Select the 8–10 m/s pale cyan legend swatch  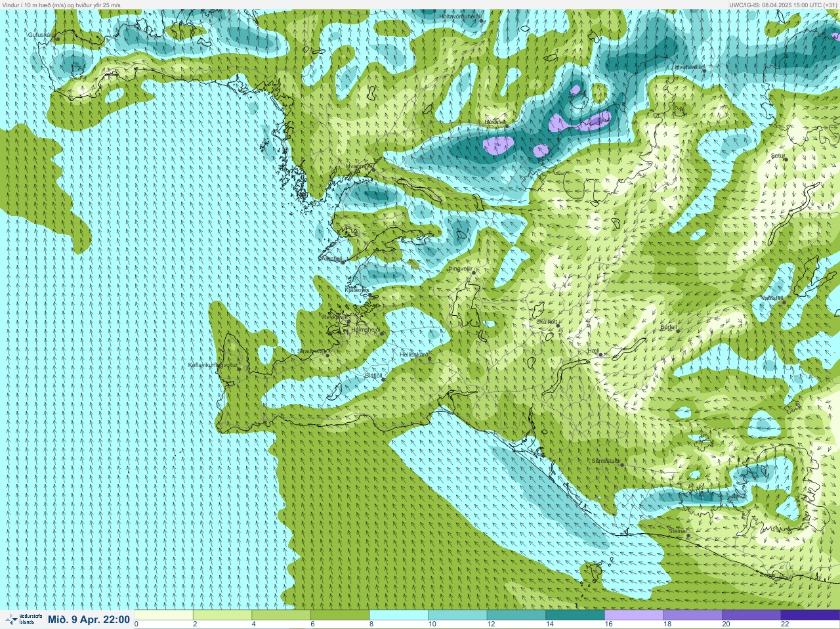tap(399, 615)
